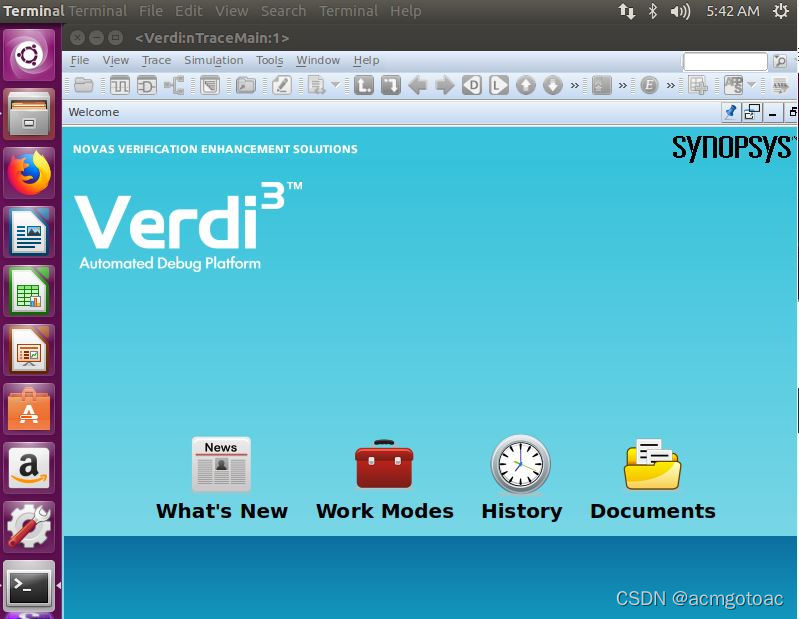Click the History label
Viewport: 799px width, 619px height.
[x=522, y=511]
